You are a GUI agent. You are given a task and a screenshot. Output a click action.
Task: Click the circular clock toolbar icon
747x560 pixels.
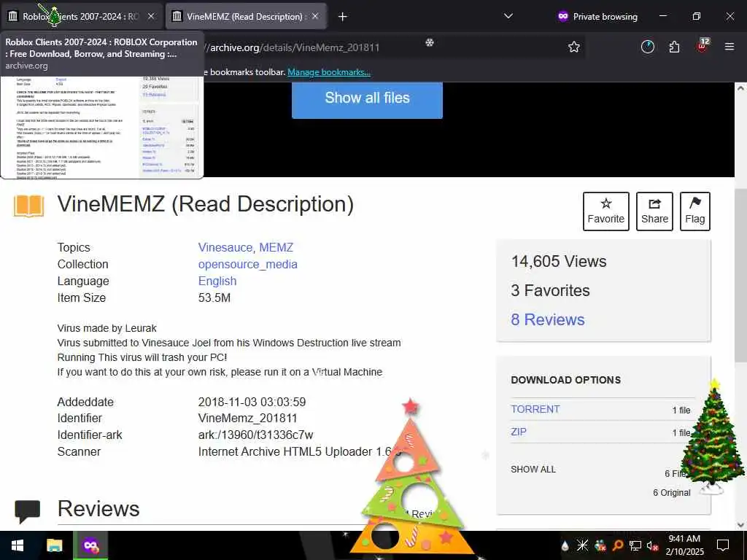[648, 47]
